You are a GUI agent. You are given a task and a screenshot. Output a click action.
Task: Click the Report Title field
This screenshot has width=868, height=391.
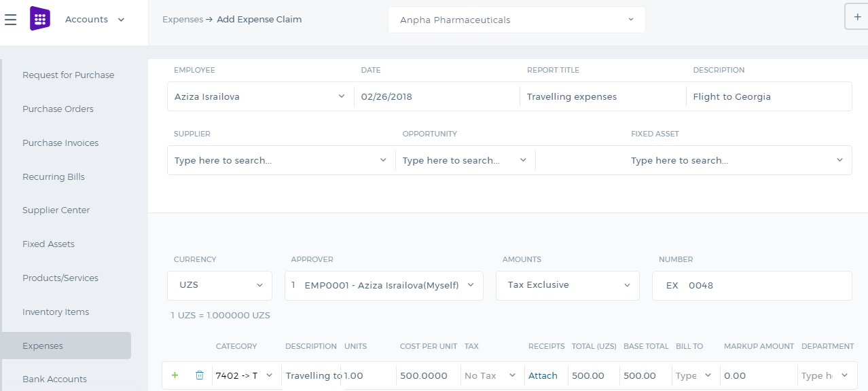[603, 96]
